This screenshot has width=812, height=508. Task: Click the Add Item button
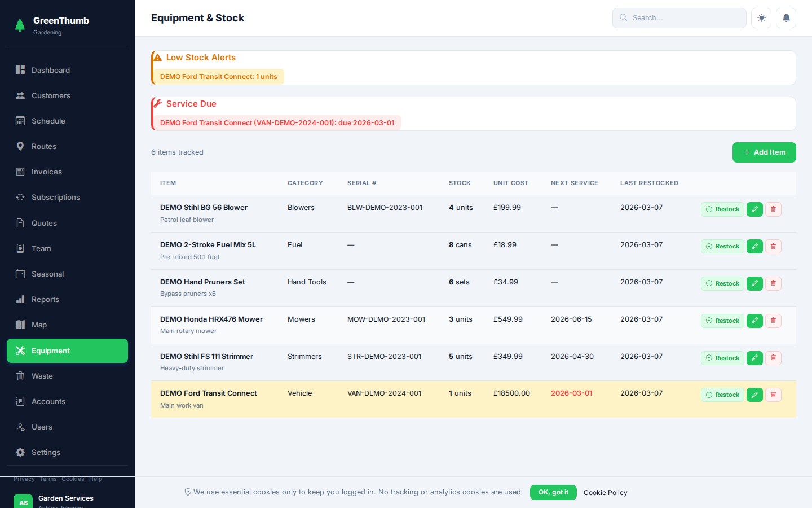[764, 152]
